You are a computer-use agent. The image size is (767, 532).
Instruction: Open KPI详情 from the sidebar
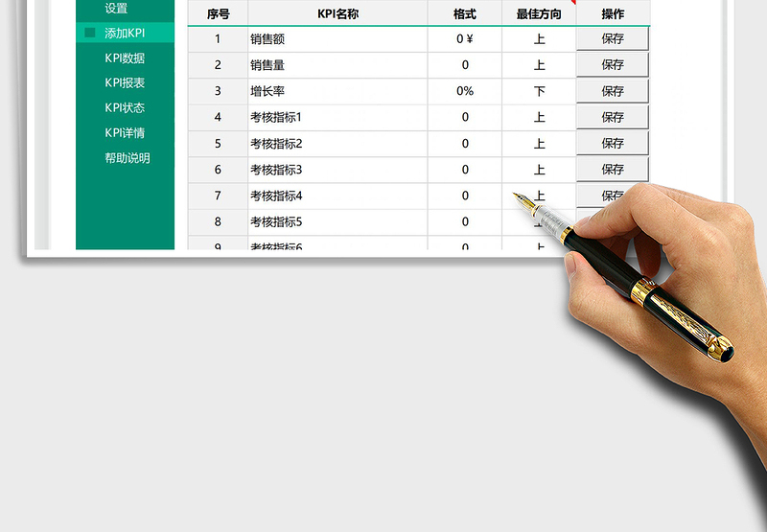pos(125,133)
